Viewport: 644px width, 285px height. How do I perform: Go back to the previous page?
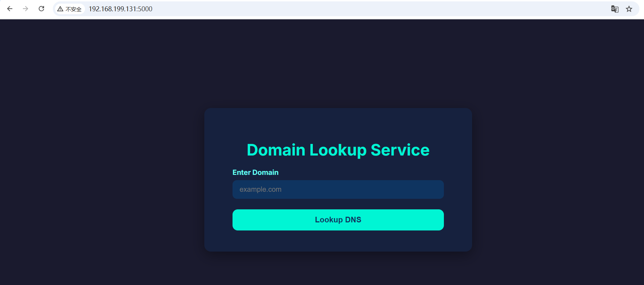[10, 9]
